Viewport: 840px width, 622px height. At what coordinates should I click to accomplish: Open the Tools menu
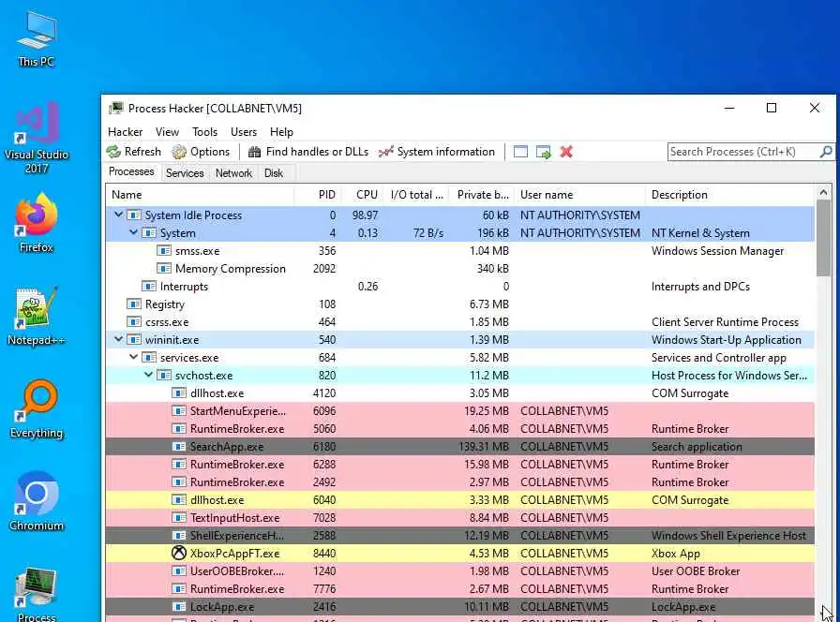click(x=204, y=132)
